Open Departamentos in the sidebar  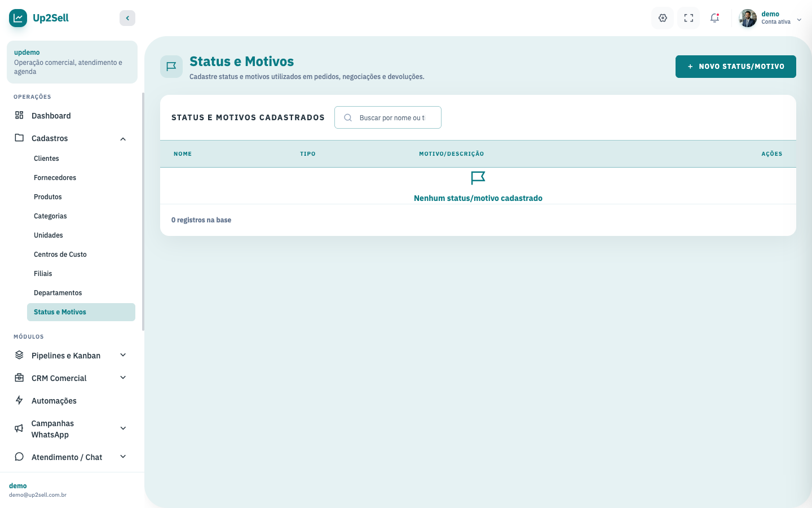[81, 293]
